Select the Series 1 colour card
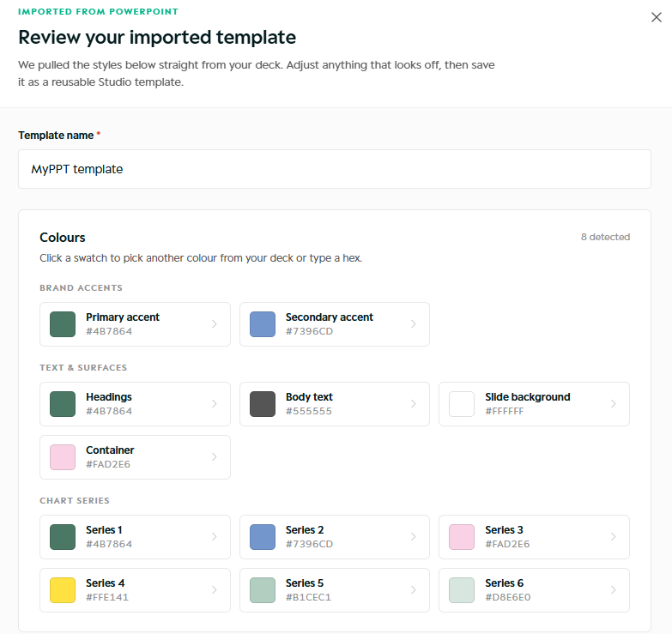 (x=135, y=537)
